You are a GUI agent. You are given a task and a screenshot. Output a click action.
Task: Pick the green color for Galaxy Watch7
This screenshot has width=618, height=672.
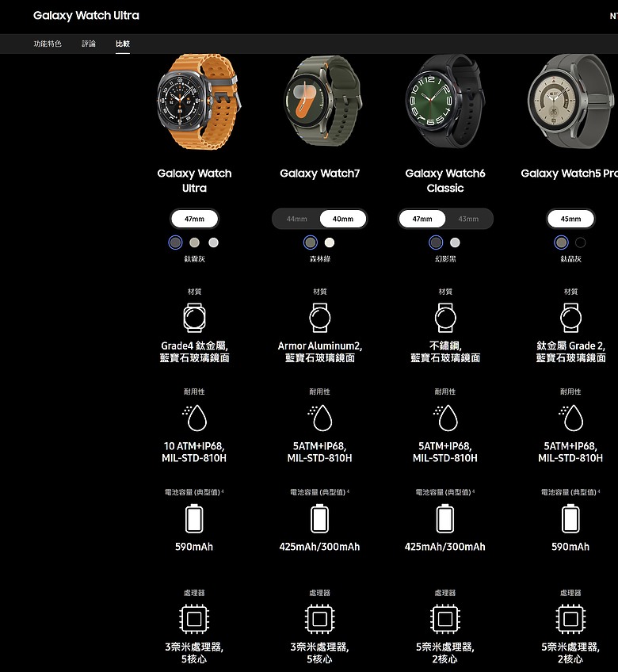(311, 242)
